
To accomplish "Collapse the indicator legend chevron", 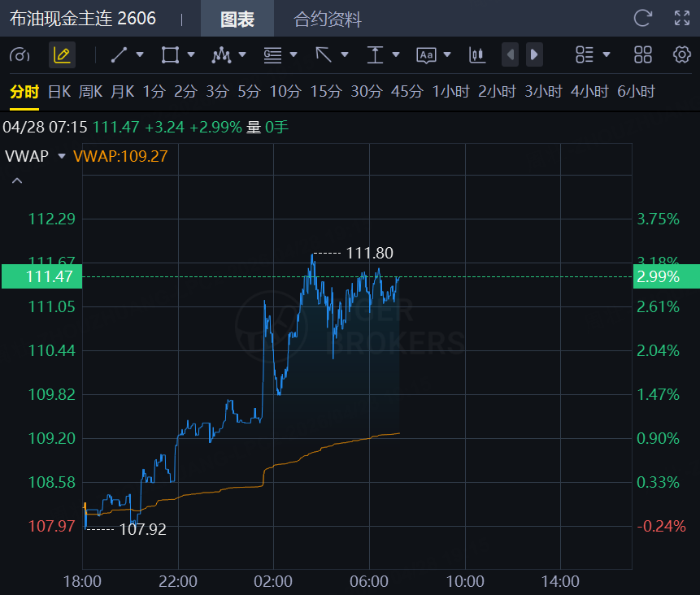I will tap(16, 181).
